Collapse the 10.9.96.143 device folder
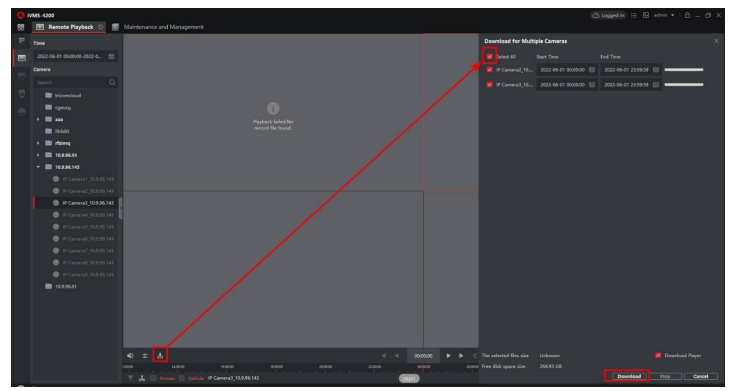Viewport: 737px width, 391px height. pos(38,167)
